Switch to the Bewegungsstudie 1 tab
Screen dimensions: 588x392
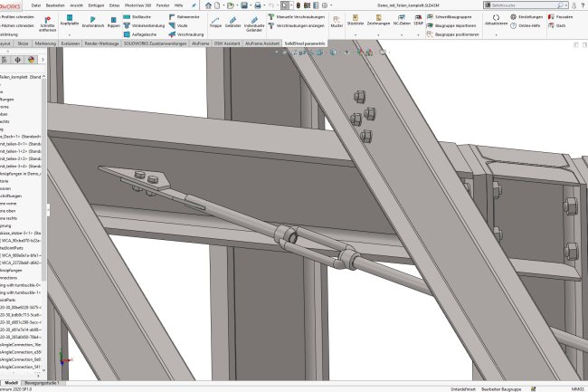click(42, 383)
